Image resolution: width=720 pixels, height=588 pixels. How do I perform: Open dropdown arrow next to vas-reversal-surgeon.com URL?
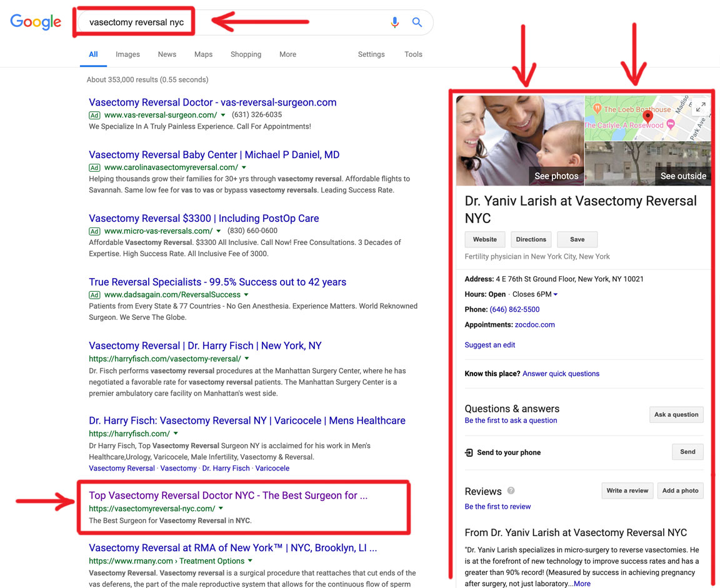click(x=223, y=115)
